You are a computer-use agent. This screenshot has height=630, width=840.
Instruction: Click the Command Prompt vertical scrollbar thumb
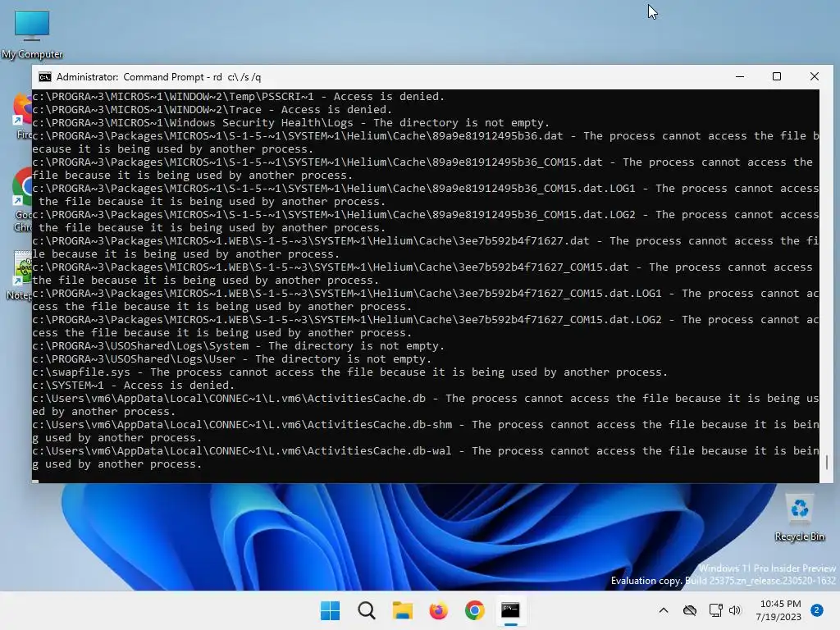[x=827, y=463]
